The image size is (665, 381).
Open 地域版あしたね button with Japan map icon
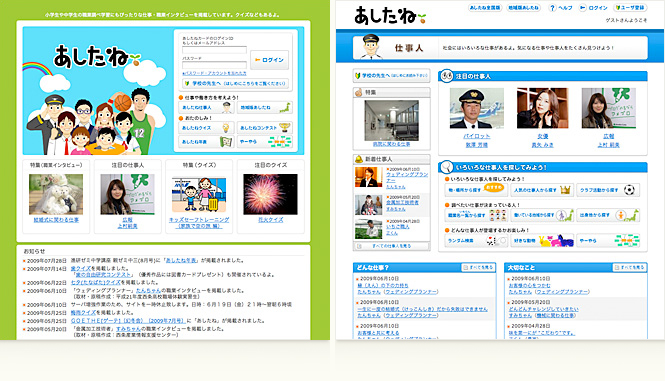[265, 108]
